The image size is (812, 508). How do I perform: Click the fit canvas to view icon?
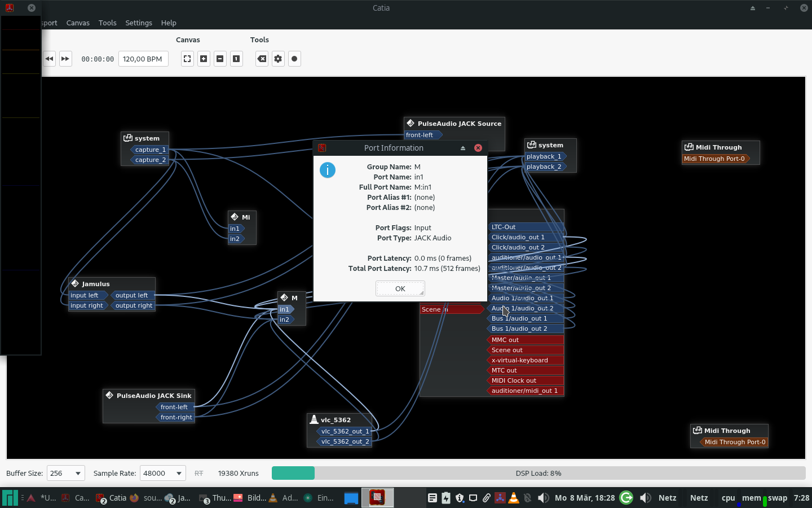pos(187,59)
